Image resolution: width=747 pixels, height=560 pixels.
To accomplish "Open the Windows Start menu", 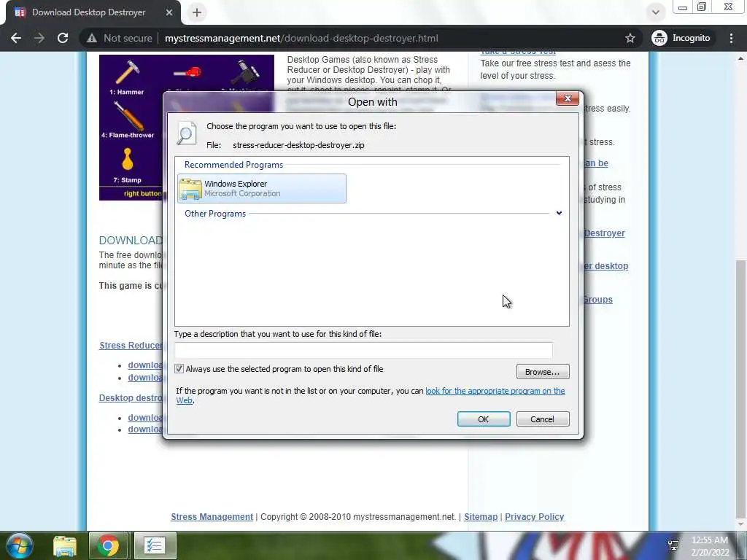I will coord(20,545).
